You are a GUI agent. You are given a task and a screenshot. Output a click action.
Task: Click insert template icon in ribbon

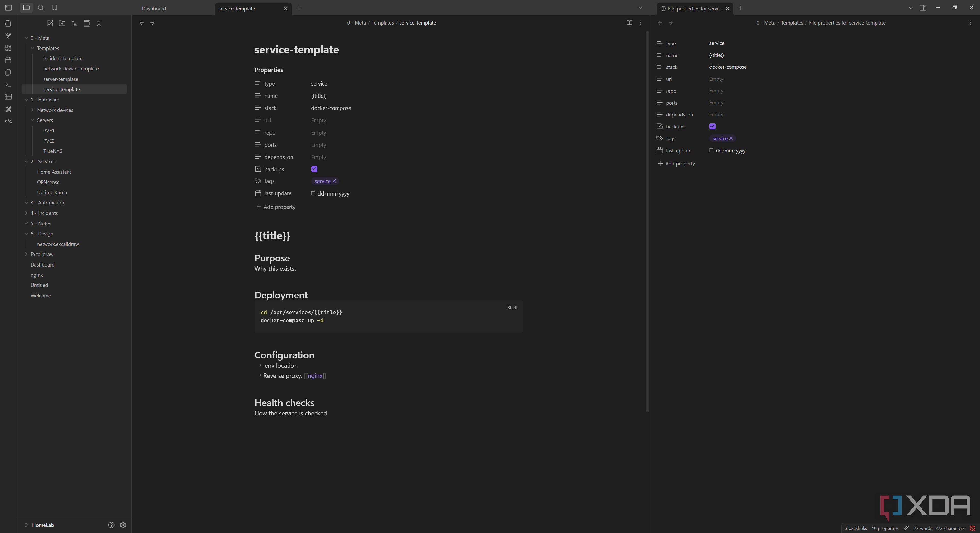point(8,72)
